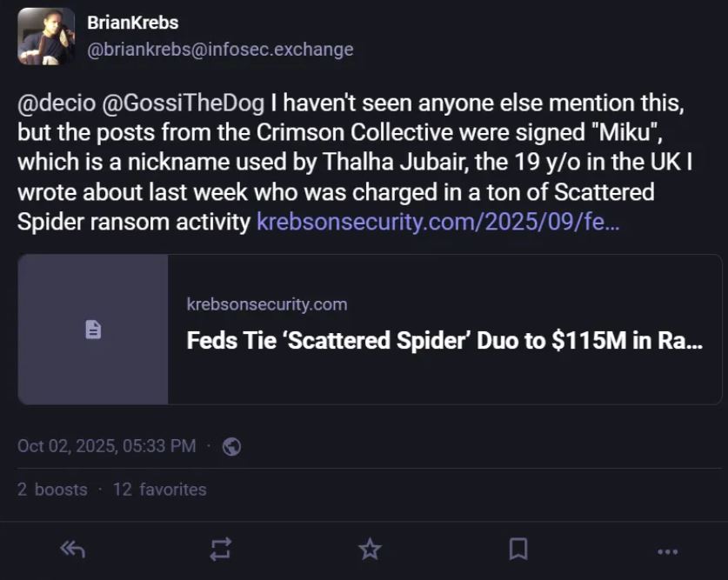The width and height of the screenshot is (728, 580).
Task: Open the three-dot more options menu
Action: [x=667, y=550]
